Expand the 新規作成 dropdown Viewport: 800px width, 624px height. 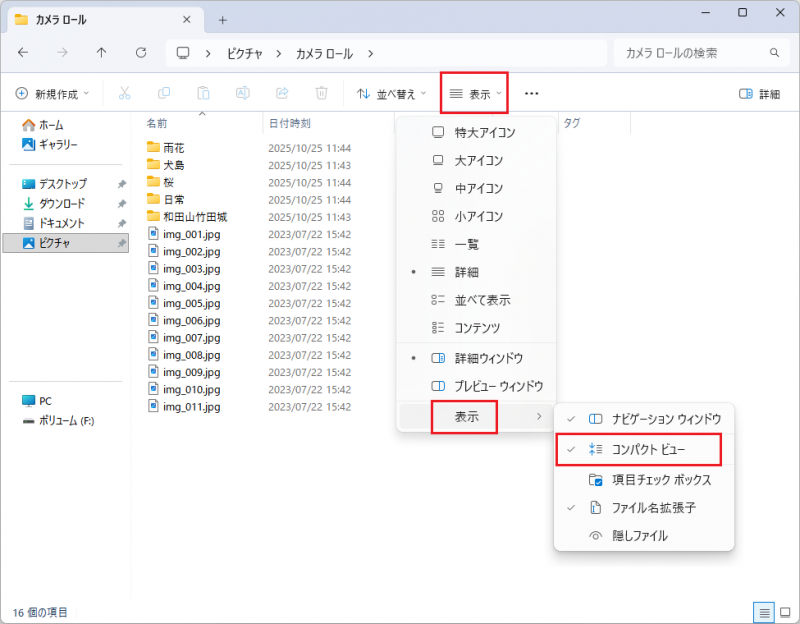(x=52, y=93)
